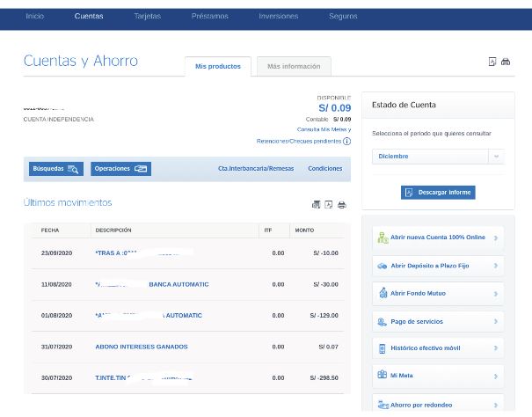Click info icon beside Retenciones/Cheques pendientes
532x417 pixels.
point(346,142)
